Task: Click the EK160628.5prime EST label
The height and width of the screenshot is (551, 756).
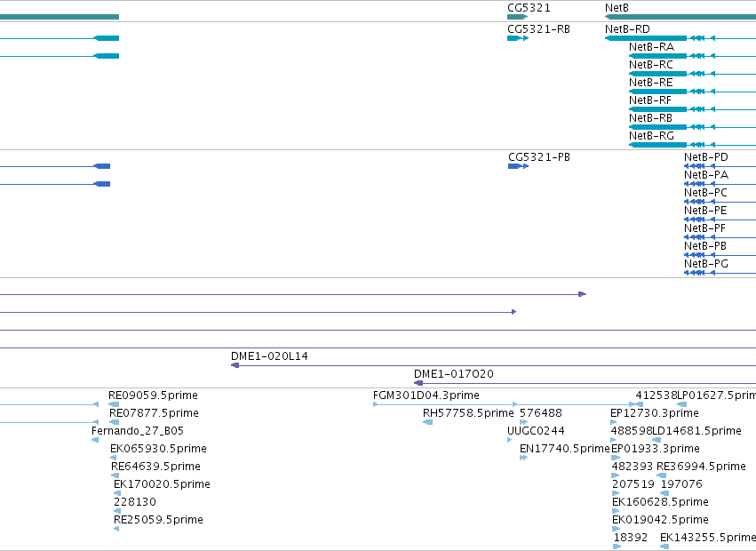Action: (660, 502)
